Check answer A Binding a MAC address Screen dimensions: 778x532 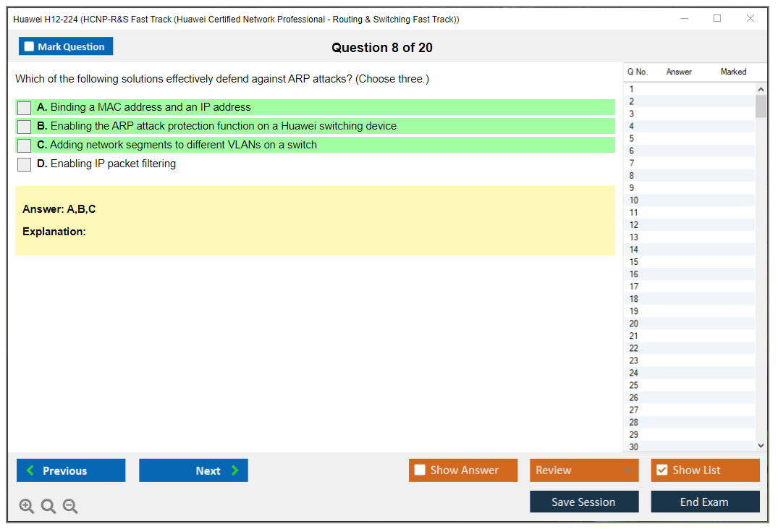(x=25, y=108)
